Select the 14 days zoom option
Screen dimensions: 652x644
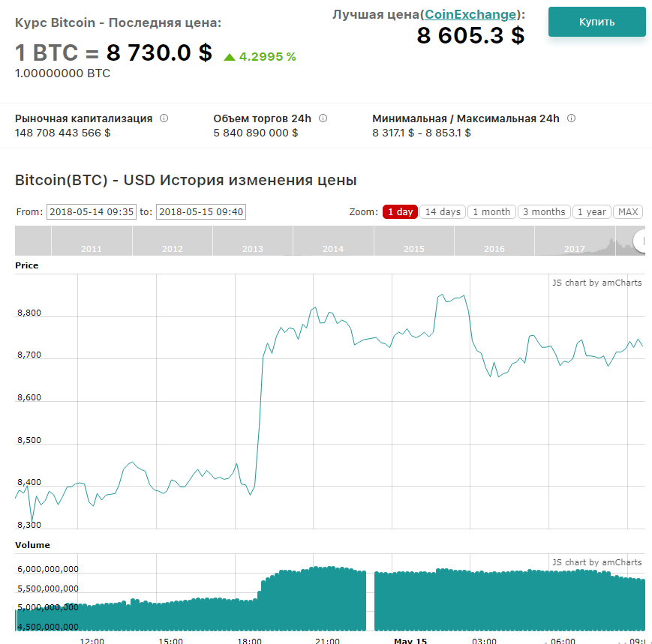pos(443,212)
